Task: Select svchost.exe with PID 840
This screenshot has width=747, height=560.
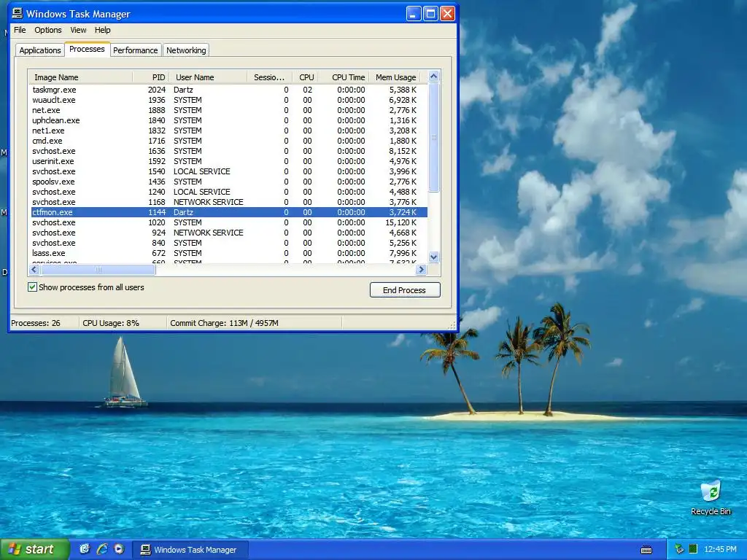Action: pyautogui.click(x=229, y=243)
